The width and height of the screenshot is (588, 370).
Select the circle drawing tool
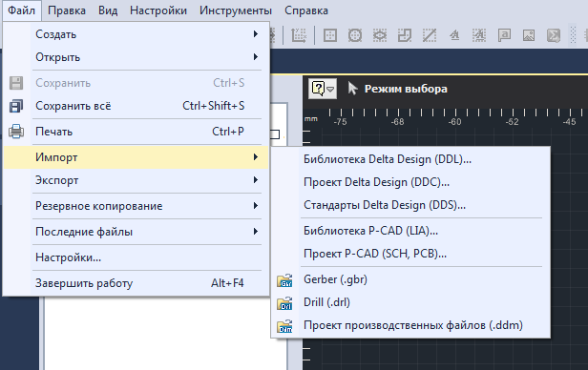[355, 35]
